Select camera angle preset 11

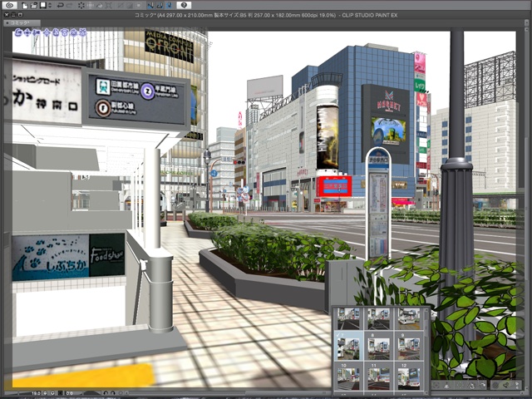click(378, 377)
